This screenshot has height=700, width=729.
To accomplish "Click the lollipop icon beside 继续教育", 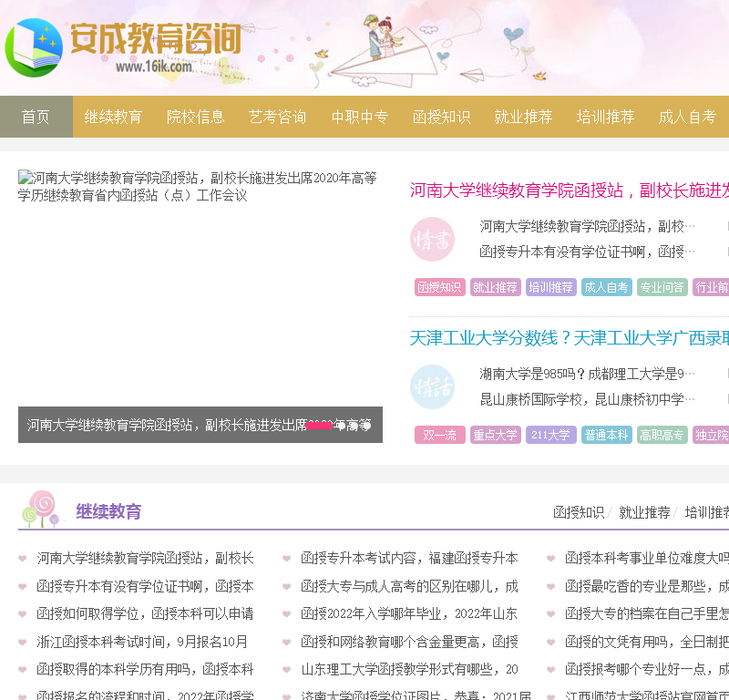I will (41, 510).
